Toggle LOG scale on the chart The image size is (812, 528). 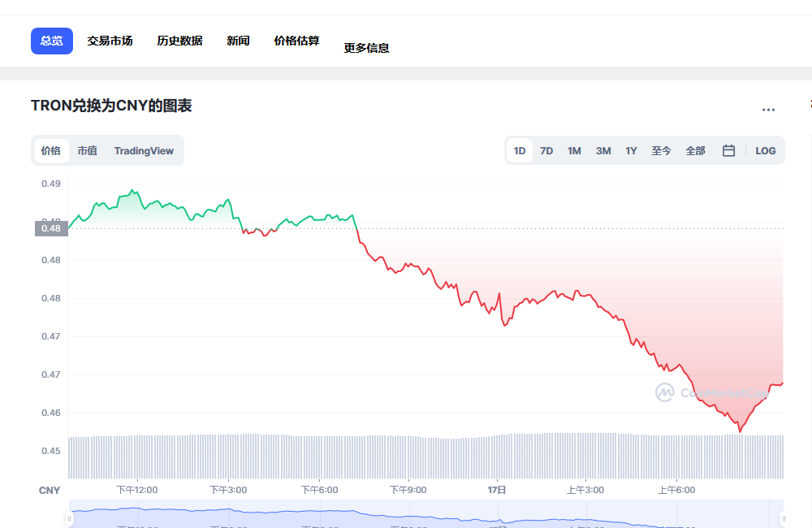coord(766,151)
